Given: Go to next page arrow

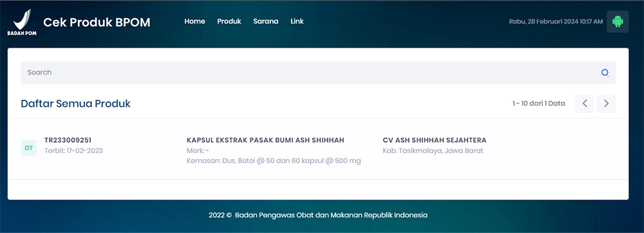Looking at the screenshot, I should (606, 104).
